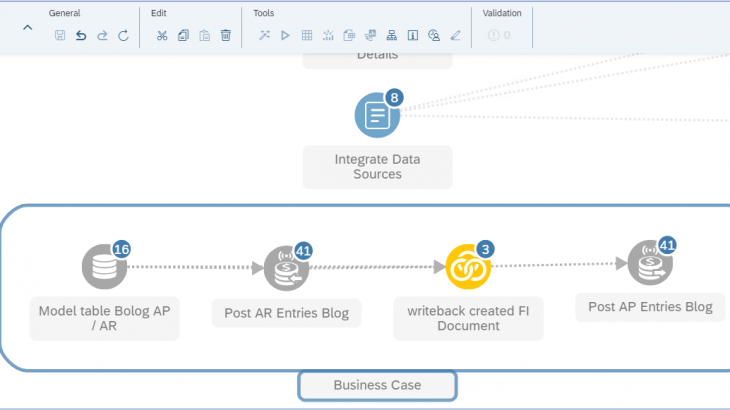The width and height of the screenshot is (730, 410).
Task: Click the Post AR Entries Blog label
Action: coord(286,313)
